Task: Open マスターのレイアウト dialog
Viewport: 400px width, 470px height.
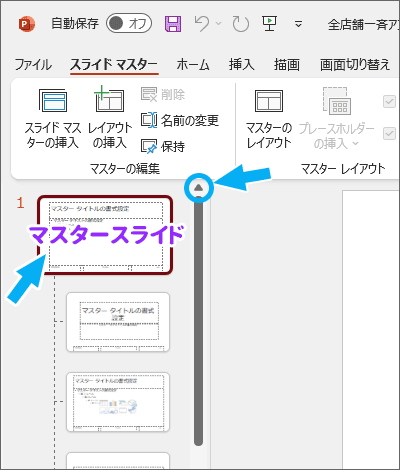Action: (x=269, y=118)
